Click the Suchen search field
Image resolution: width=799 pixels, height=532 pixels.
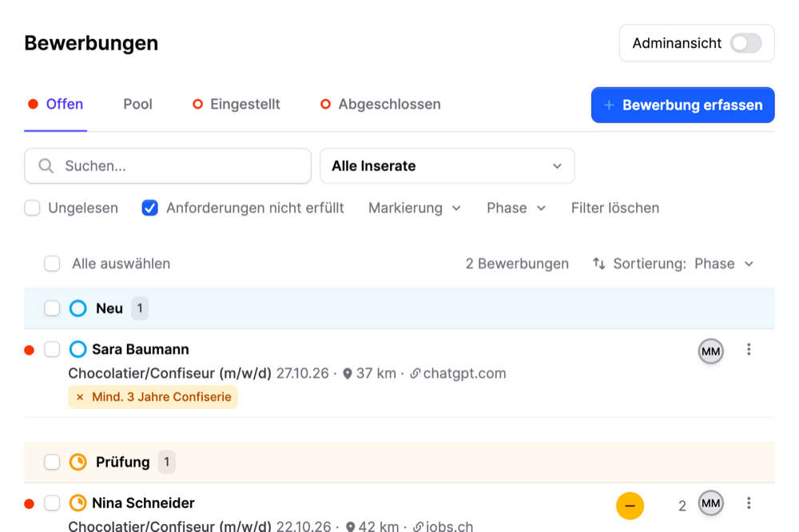[x=168, y=165]
